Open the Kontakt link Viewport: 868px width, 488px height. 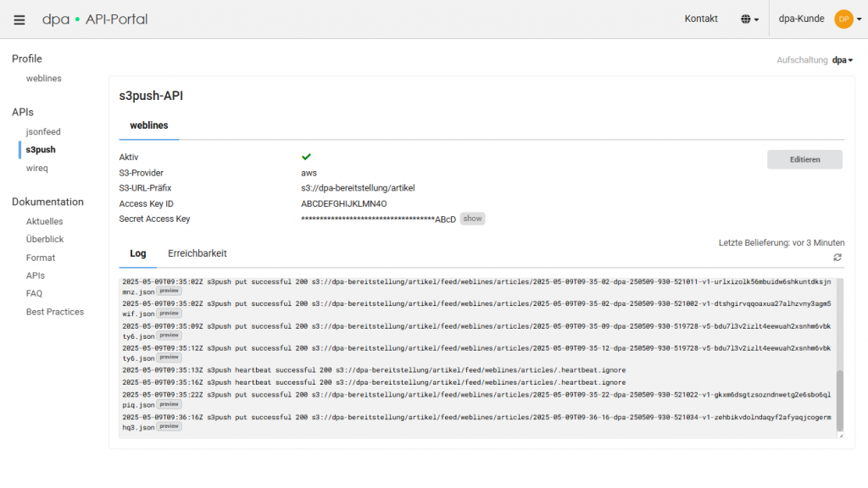(x=701, y=19)
